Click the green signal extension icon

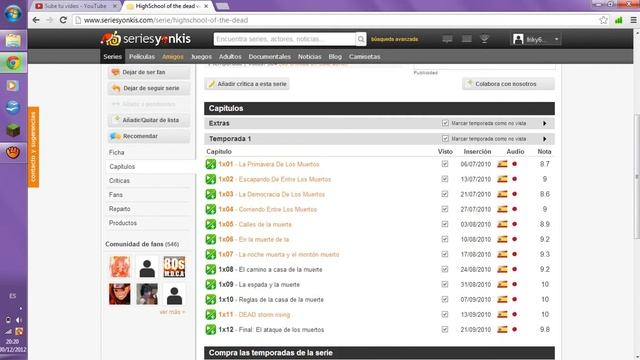[619, 20]
